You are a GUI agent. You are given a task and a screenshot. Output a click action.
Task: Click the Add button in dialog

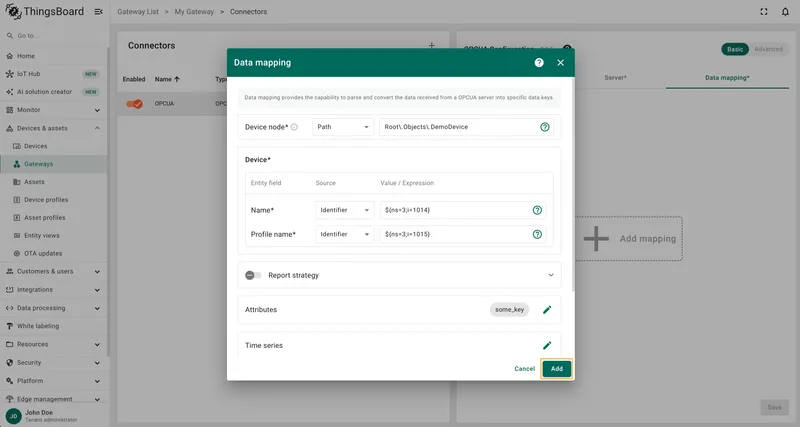[x=557, y=369]
